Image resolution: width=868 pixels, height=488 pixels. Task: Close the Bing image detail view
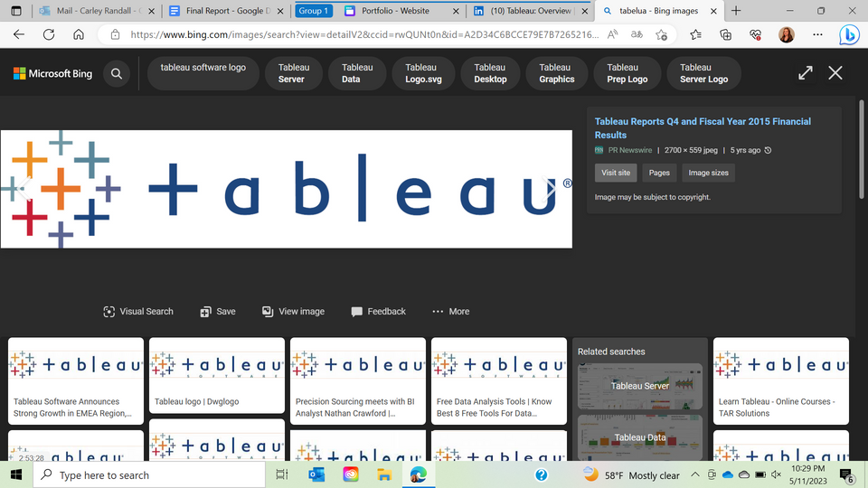[835, 73]
